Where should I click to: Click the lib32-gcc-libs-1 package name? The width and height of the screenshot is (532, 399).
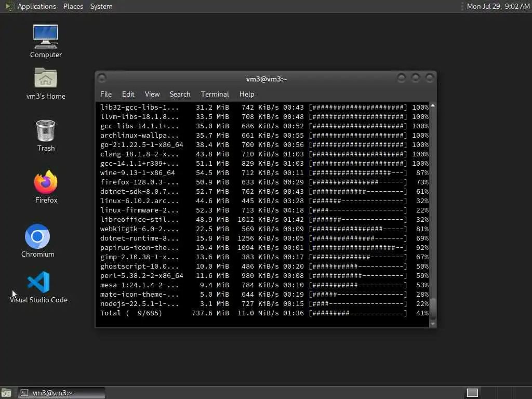point(139,107)
